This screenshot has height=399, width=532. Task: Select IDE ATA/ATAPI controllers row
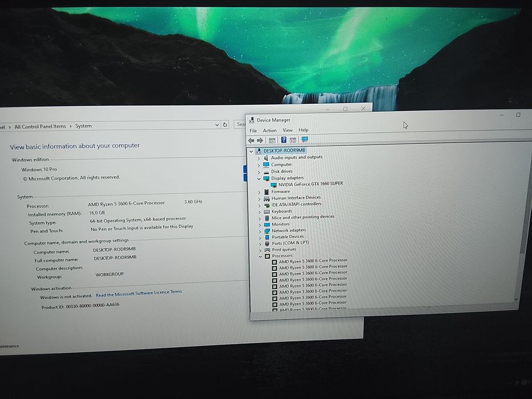click(x=296, y=204)
